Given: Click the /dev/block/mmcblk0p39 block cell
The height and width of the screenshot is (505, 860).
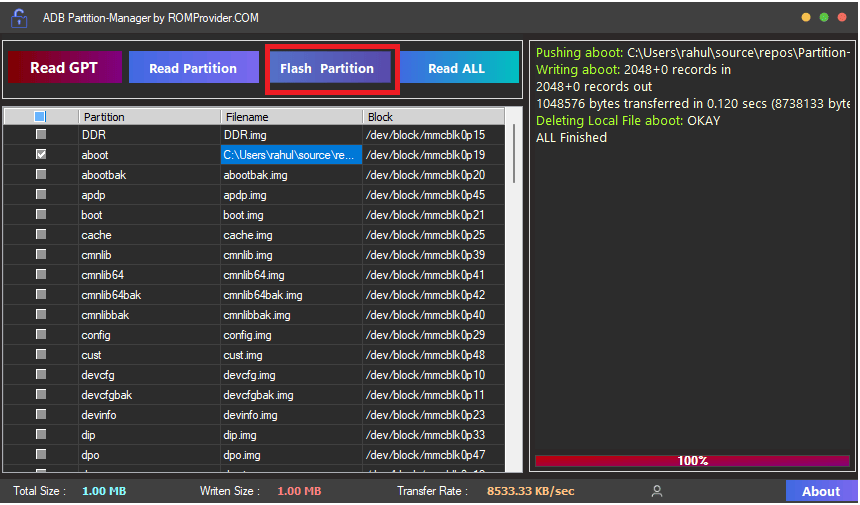Looking at the screenshot, I should tap(433, 255).
